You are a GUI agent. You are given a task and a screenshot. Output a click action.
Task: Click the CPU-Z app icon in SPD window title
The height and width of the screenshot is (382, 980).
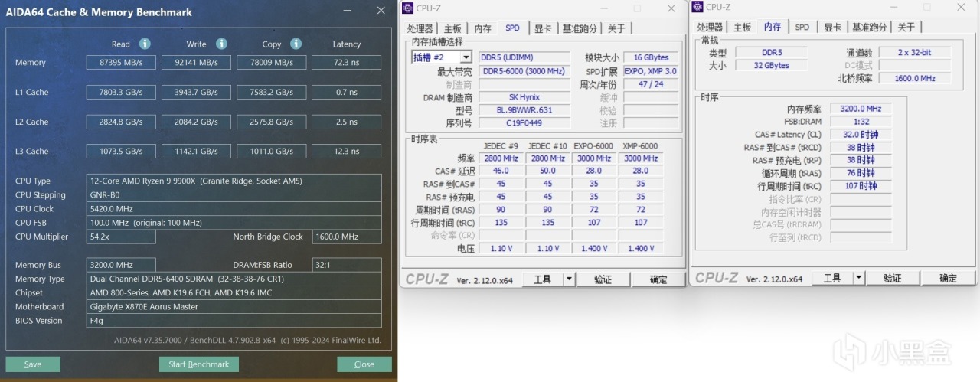click(x=408, y=8)
